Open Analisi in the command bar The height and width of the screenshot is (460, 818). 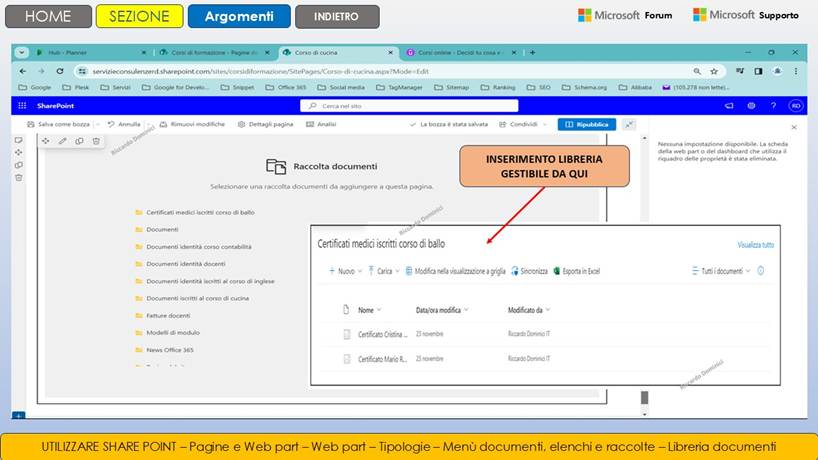coord(321,125)
